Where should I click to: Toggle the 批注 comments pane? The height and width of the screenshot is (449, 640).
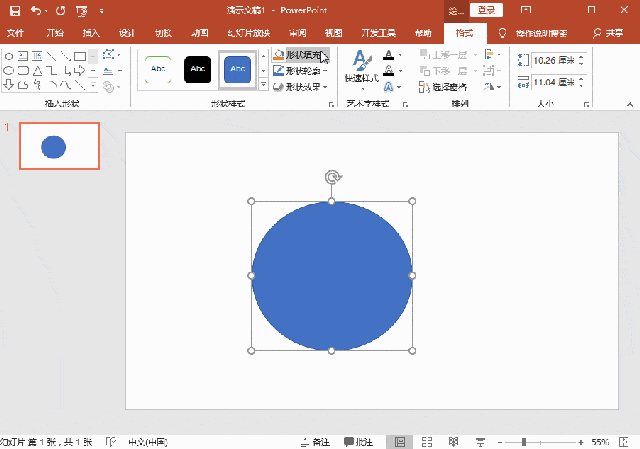(359, 441)
